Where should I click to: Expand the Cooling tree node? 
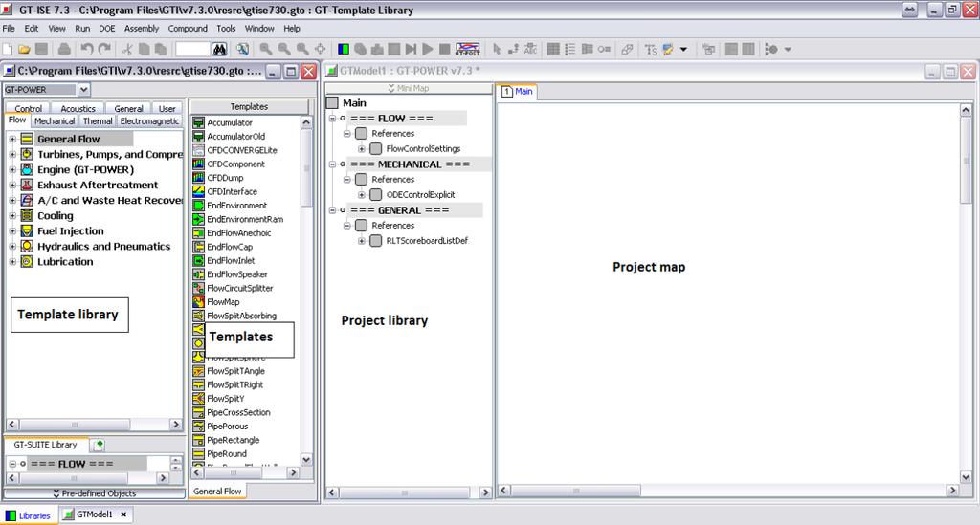point(12,215)
